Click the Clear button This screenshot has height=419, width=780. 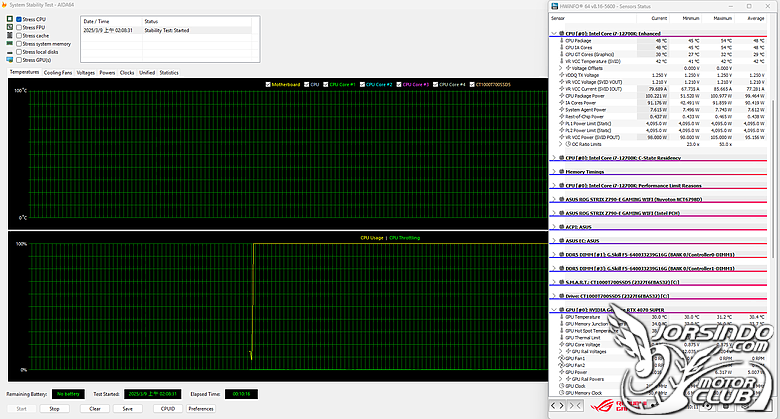tap(95, 409)
